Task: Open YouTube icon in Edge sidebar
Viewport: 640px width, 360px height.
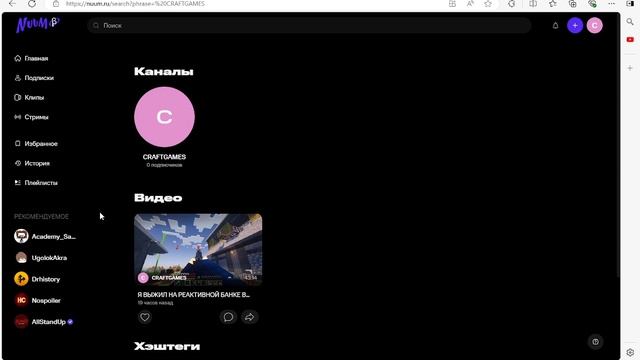Action: pyautogui.click(x=630, y=40)
